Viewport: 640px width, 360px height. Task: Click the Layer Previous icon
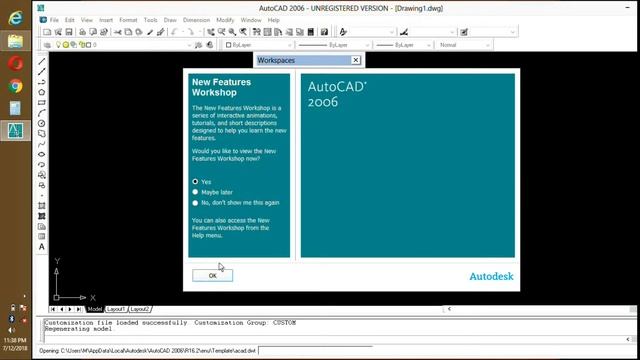[x=210, y=45]
